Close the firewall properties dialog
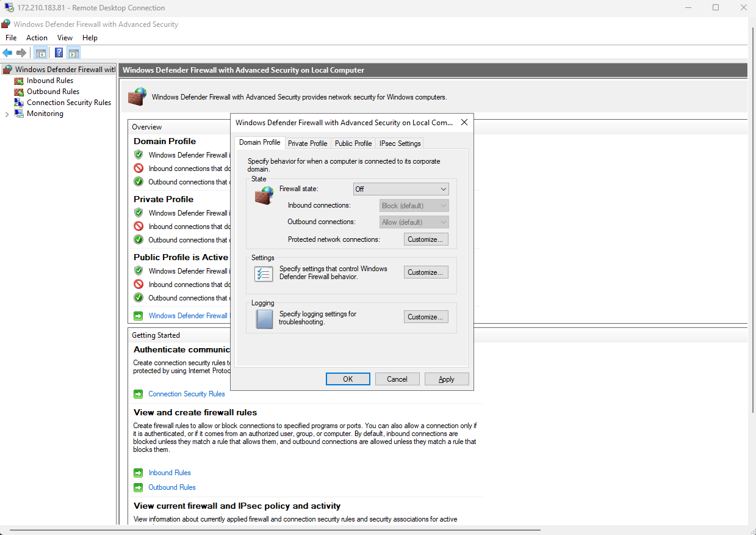 pyautogui.click(x=464, y=122)
